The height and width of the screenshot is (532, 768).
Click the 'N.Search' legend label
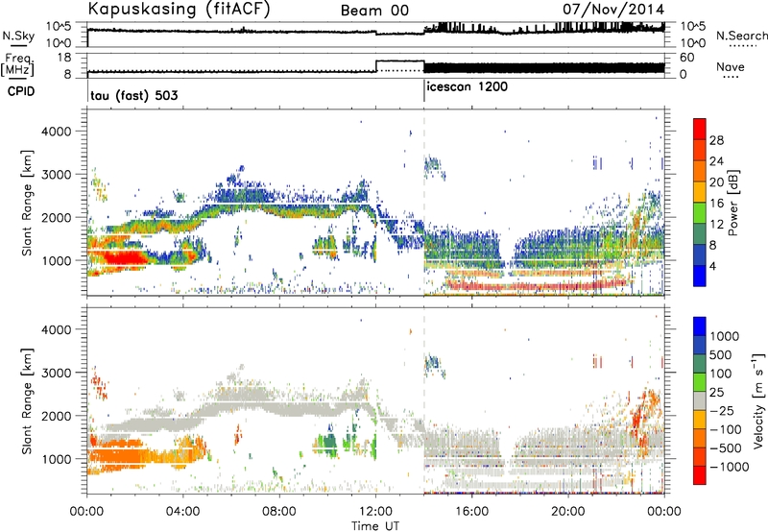741,36
